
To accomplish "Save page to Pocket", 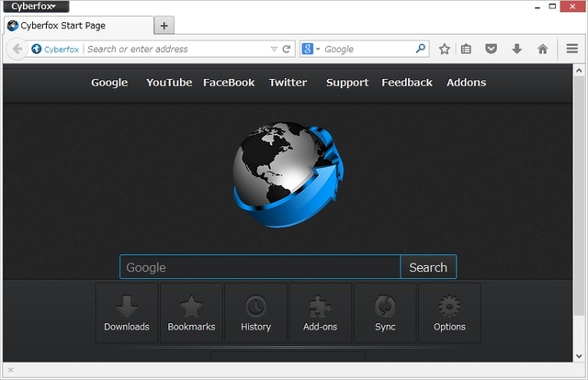I will click(x=491, y=49).
